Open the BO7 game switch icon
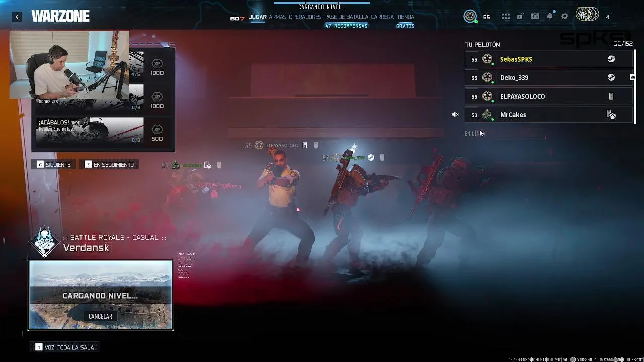The width and height of the screenshot is (644, 362). coord(237,18)
